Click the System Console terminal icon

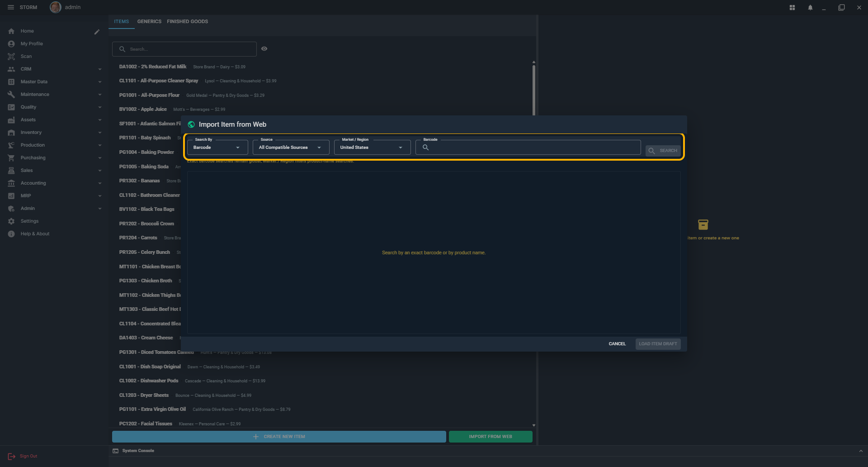coord(115,451)
